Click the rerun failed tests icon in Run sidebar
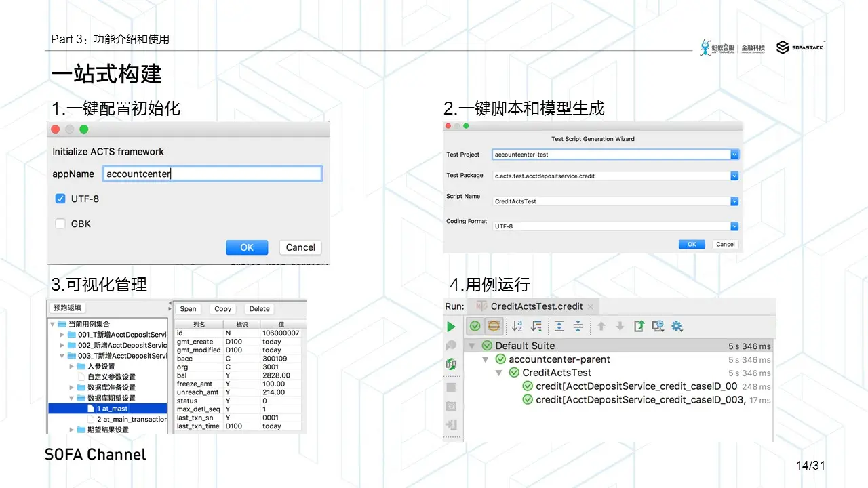 pyautogui.click(x=451, y=346)
